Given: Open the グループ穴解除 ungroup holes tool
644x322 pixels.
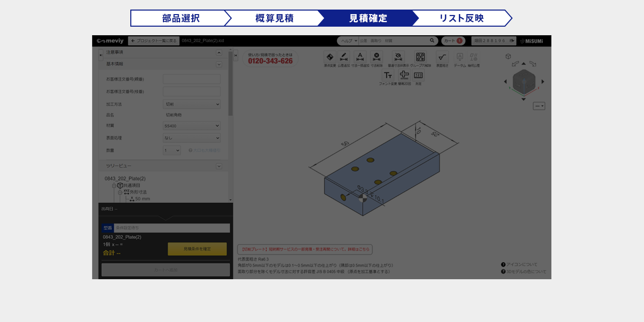Looking at the screenshot, I should point(420,57).
